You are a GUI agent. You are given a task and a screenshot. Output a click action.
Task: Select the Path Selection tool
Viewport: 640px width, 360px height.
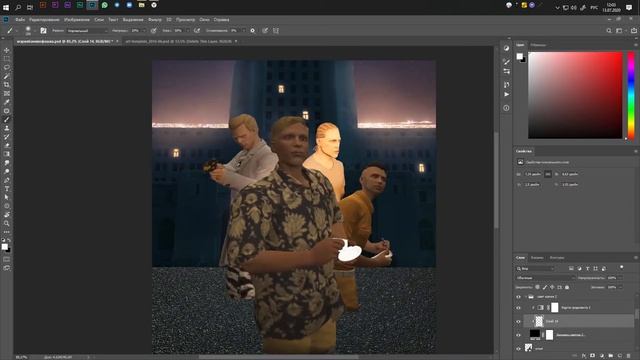pos(7,197)
